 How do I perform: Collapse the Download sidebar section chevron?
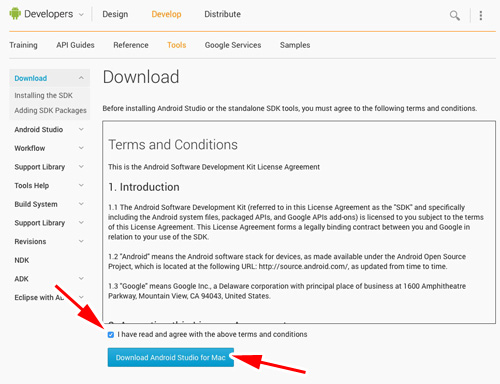tap(81, 78)
